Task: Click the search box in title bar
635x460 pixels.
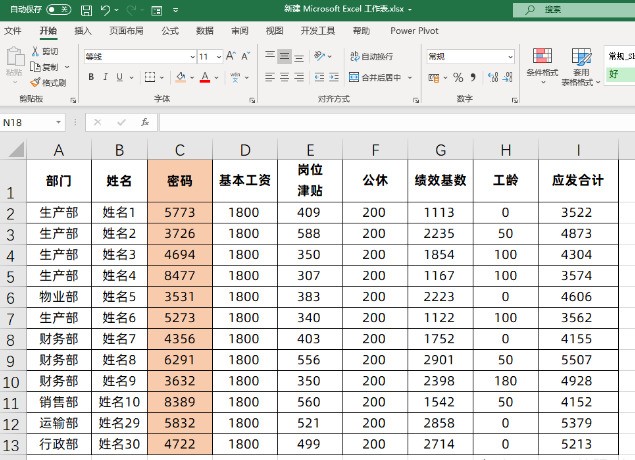Action: 574,9
